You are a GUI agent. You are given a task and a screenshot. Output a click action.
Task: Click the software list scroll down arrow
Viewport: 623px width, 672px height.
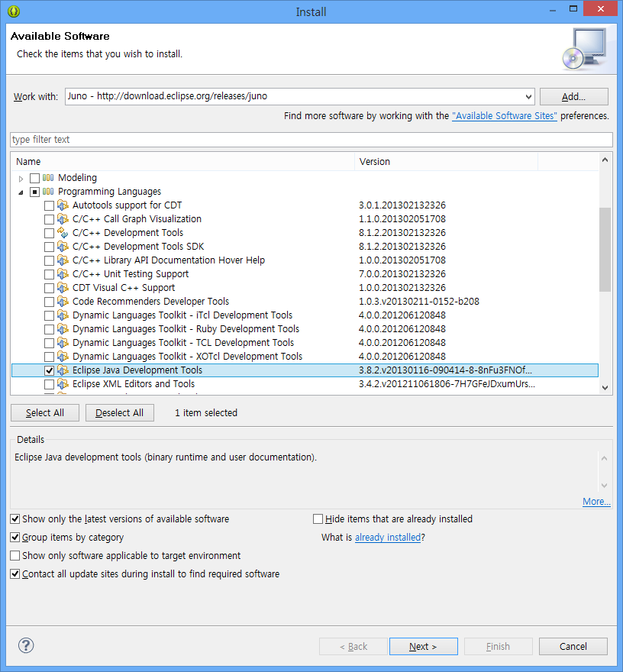[605, 387]
